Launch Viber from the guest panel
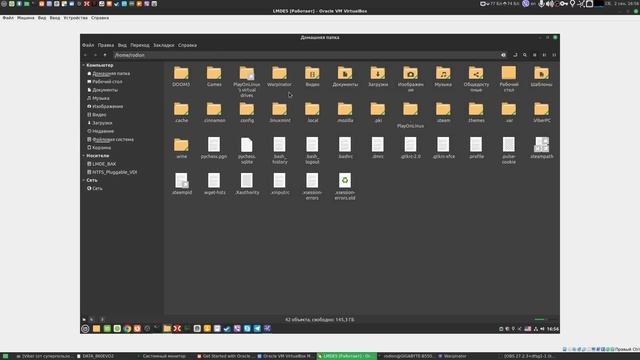The width and height of the screenshot is (640, 360). (237, 329)
